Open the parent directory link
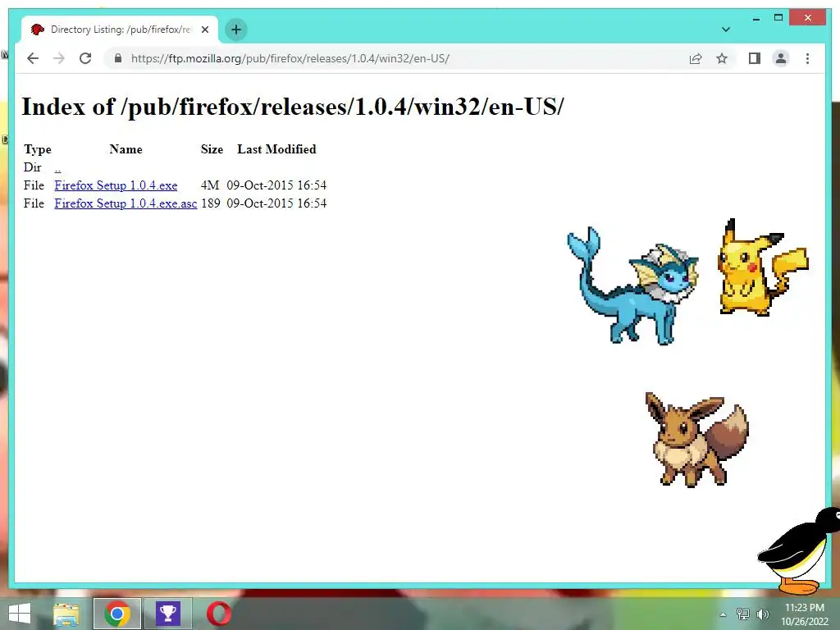The width and height of the screenshot is (840, 630). [58, 167]
